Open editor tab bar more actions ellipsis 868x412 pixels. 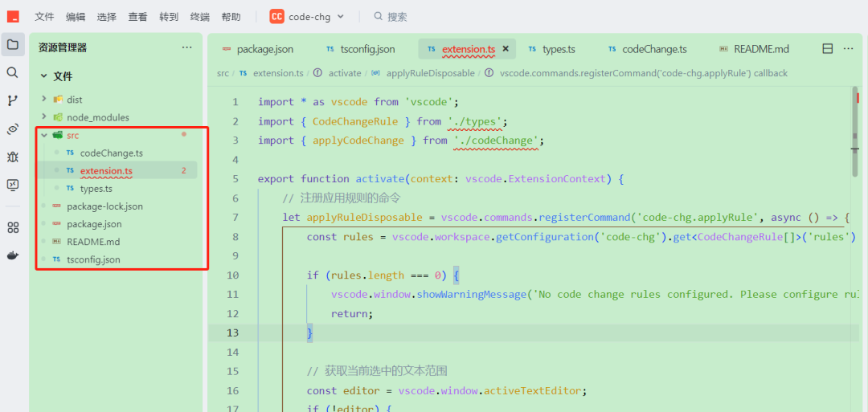tap(848, 49)
